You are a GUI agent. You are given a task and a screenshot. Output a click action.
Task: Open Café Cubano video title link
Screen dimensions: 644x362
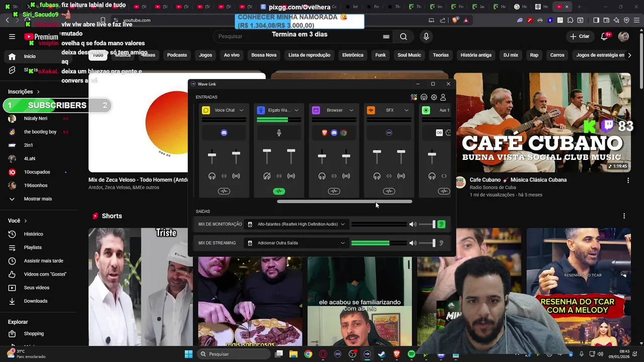(518, 180)
